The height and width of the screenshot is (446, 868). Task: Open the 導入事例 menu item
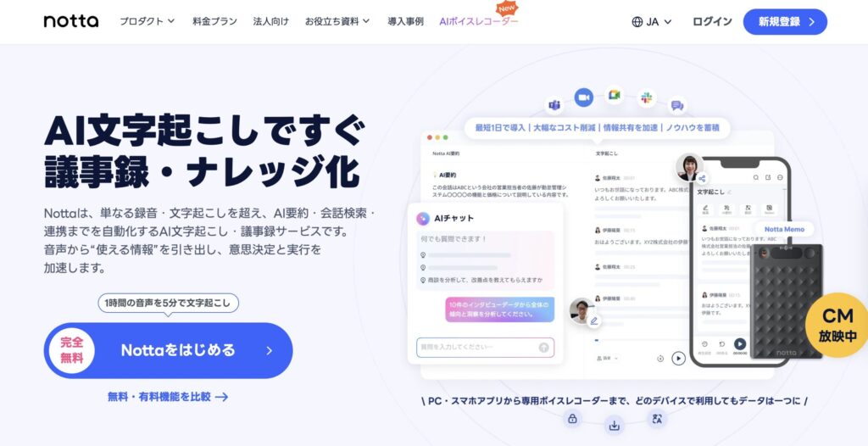406,21
